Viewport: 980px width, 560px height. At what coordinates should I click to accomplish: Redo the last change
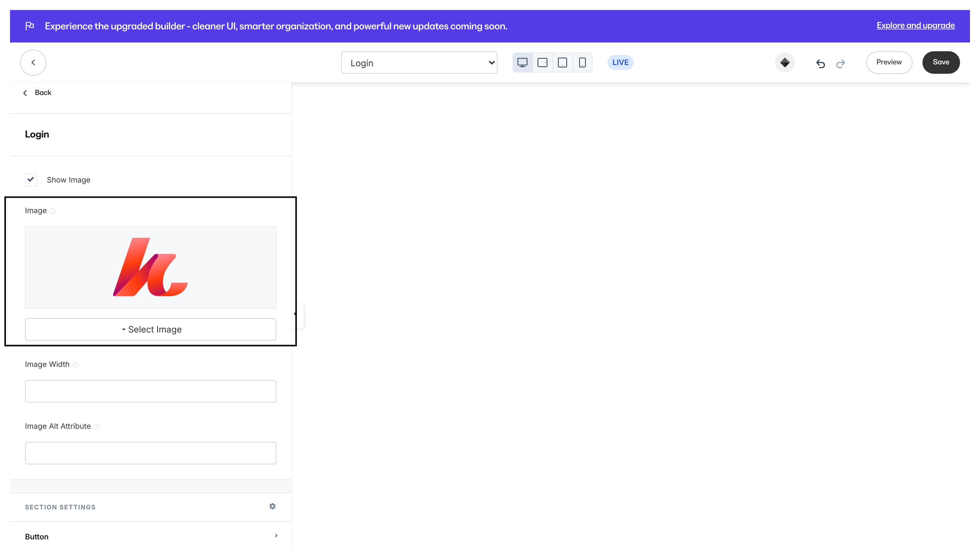point(840,63)
